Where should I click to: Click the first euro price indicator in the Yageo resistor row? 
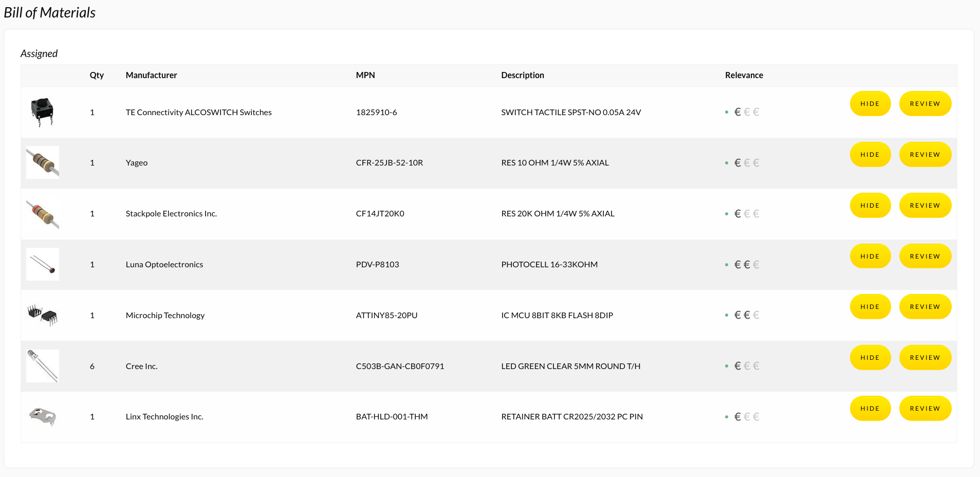pos(738,162)
